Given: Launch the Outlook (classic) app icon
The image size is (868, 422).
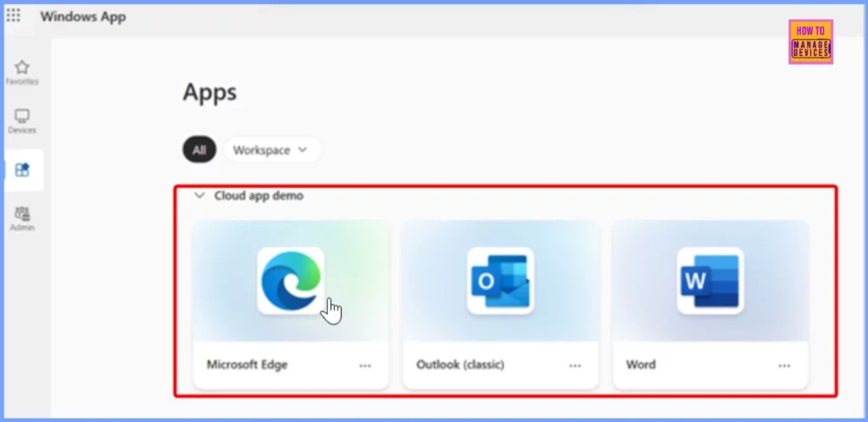Looking at the screenshot, I should click(x=500, y=280).
